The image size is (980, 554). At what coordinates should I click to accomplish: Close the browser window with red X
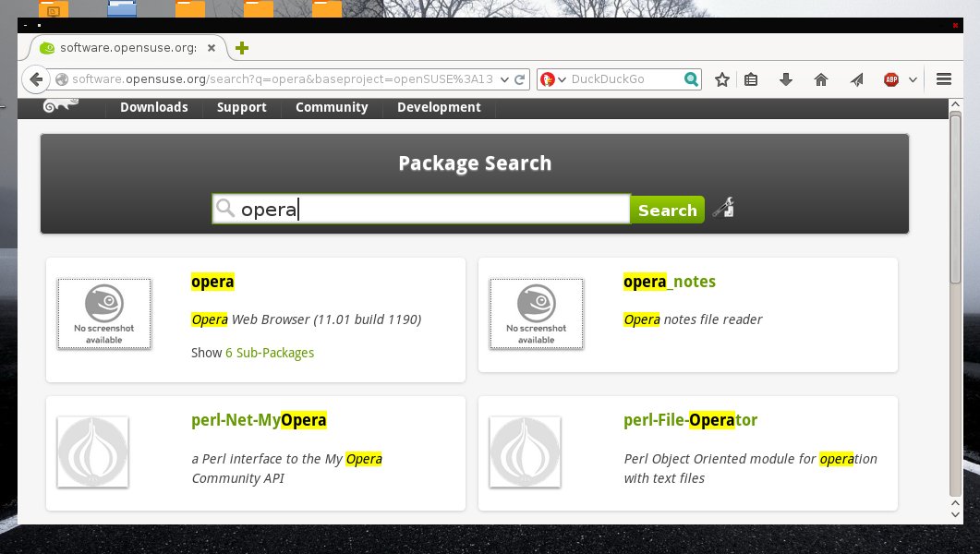[x=955, y=26]
